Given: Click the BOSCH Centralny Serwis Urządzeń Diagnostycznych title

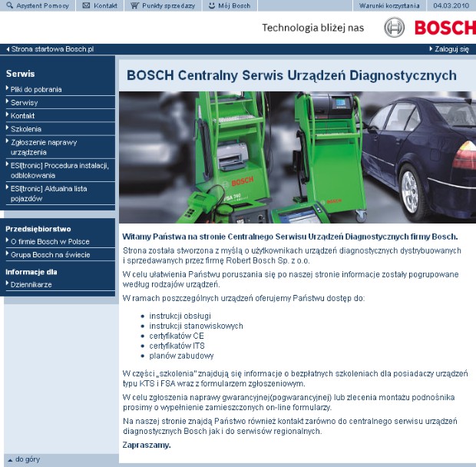Looking at the screenshot, I should tap(292, 75).
